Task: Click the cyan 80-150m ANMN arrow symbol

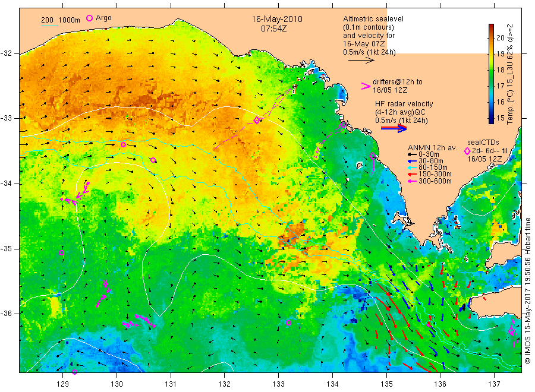Action: [x=412, y=167]
